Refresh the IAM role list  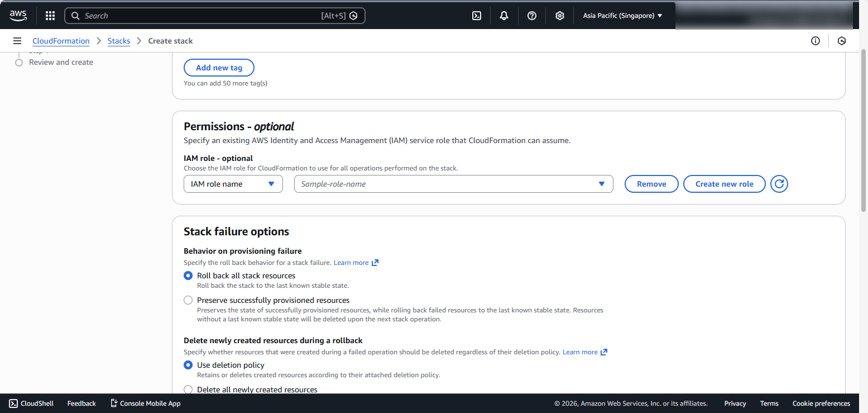pyautogui.click(x=779, y=183)
